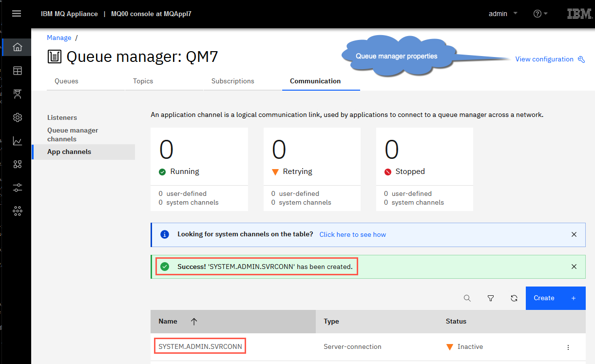Viewport: 595px width, 364px height.
Task: Open the table view sidebar icon
Action: click(x=18, y=71)
